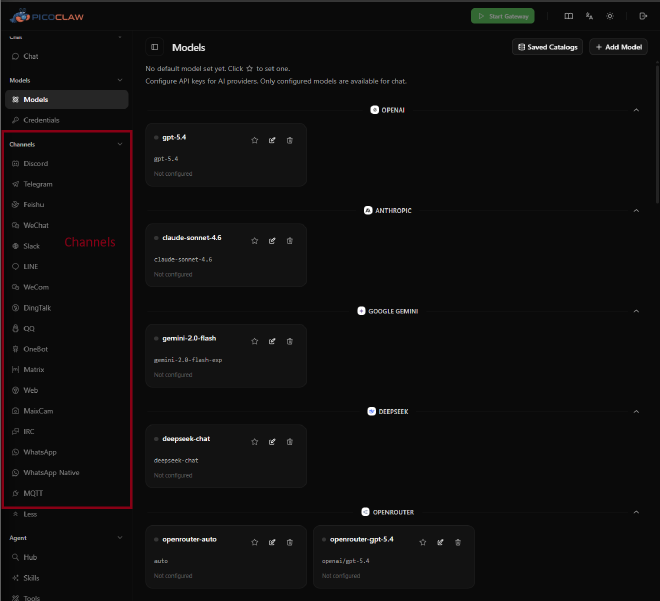
Task: Open the WeChat channel page
Action: click(x=67, y=225)
